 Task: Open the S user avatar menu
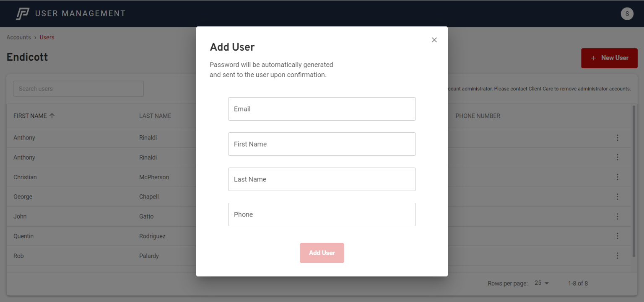click(x=627, y=13)
